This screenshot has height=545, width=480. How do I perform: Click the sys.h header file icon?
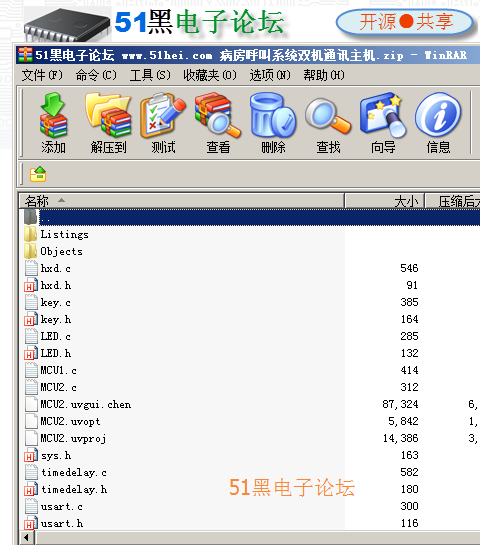[31, 455]
